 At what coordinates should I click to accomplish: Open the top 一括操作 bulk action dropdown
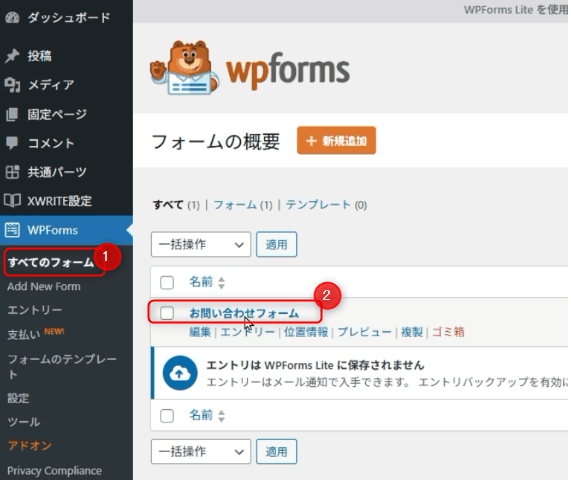pyautogui.click(x=201, y=244)
